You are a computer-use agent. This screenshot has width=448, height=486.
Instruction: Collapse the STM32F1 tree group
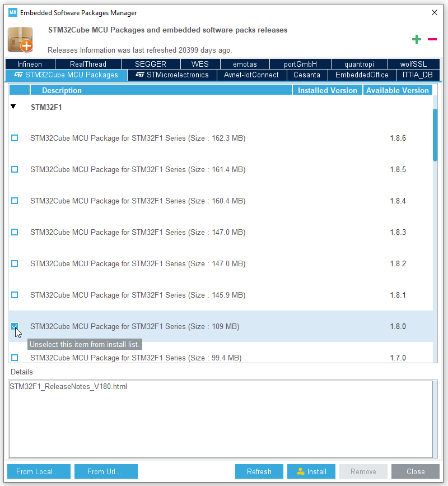click(x=13, y=107)
